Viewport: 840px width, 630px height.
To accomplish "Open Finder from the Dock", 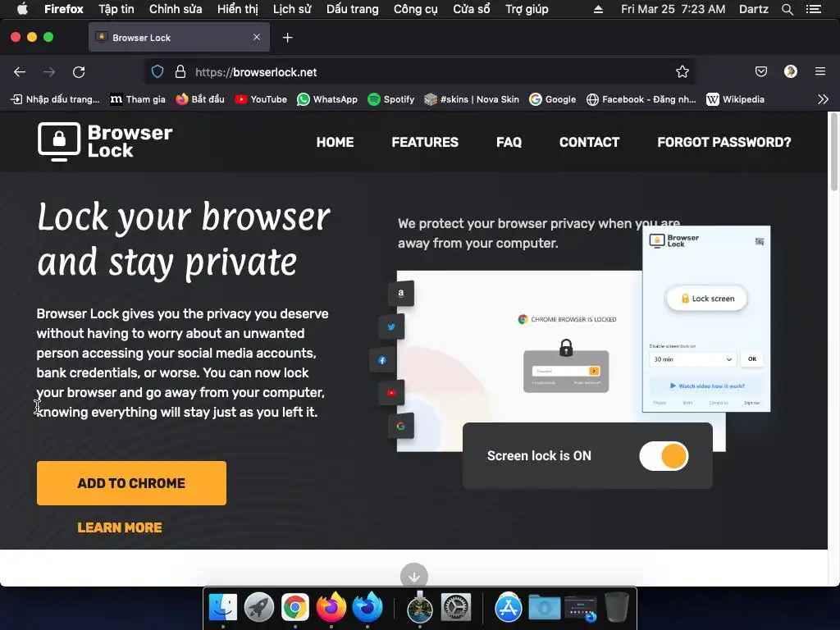I will [x=223, y=607].
